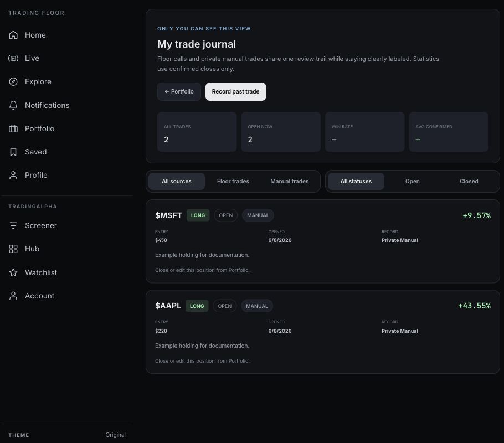Click the OPEN badge on $AAPL card

point(225,306)
